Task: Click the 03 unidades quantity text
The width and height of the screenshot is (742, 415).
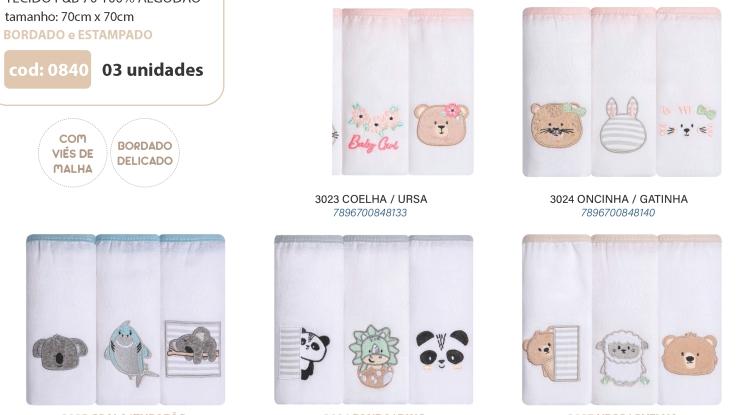Action: tap(152, 70)
